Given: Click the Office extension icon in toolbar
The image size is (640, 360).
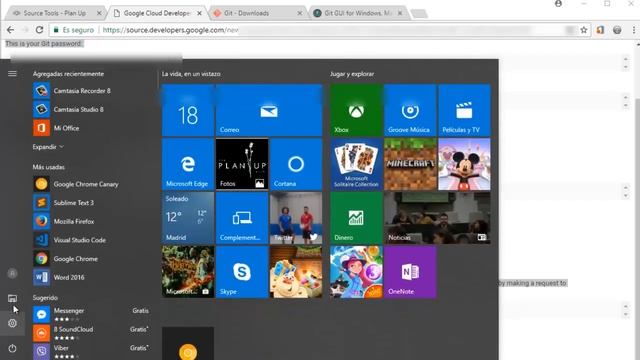Looking at the screenshot, I should [x=600, y=30].
